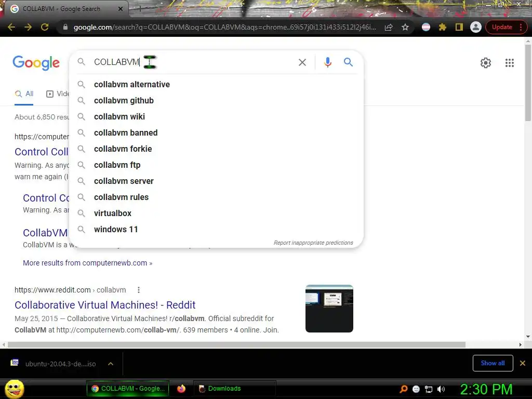Switch to the All results tab
Image resolution: width=532 pixels, height=399 pixels.
(x=24, y=94)
